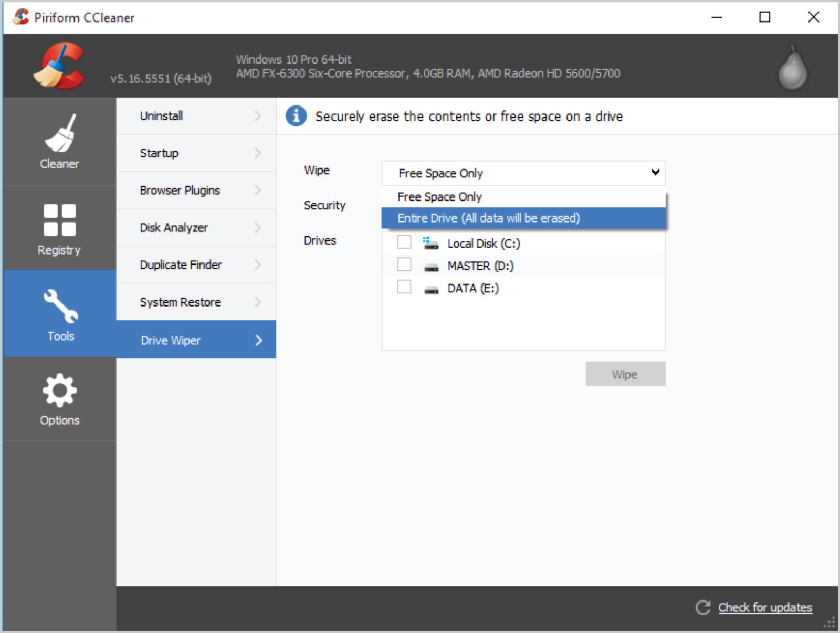
Task: Open the Startup tool
Action: pyautogui.click(x=196, y=153)
